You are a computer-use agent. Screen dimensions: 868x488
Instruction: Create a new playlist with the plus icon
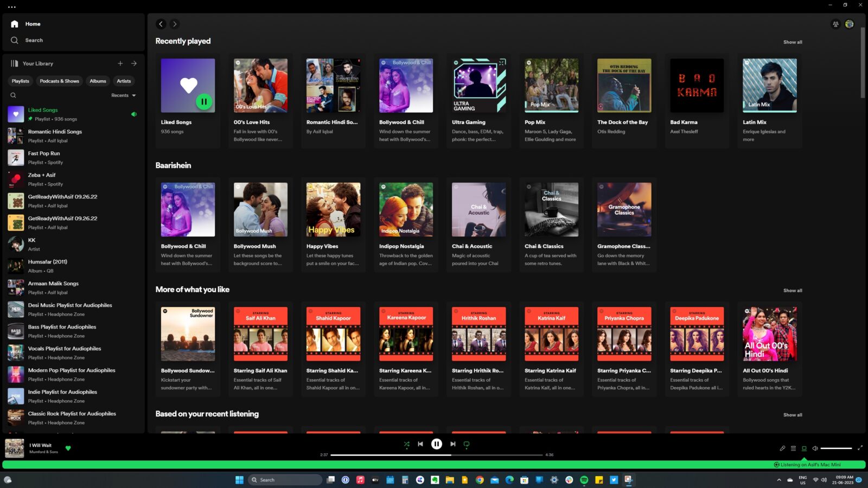point(120,63)
